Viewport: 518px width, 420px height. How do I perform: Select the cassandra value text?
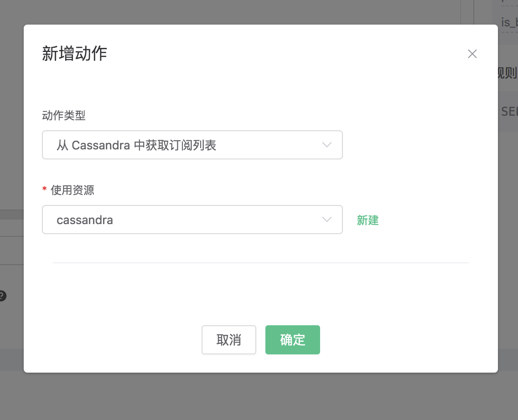[x=85, y=220]
